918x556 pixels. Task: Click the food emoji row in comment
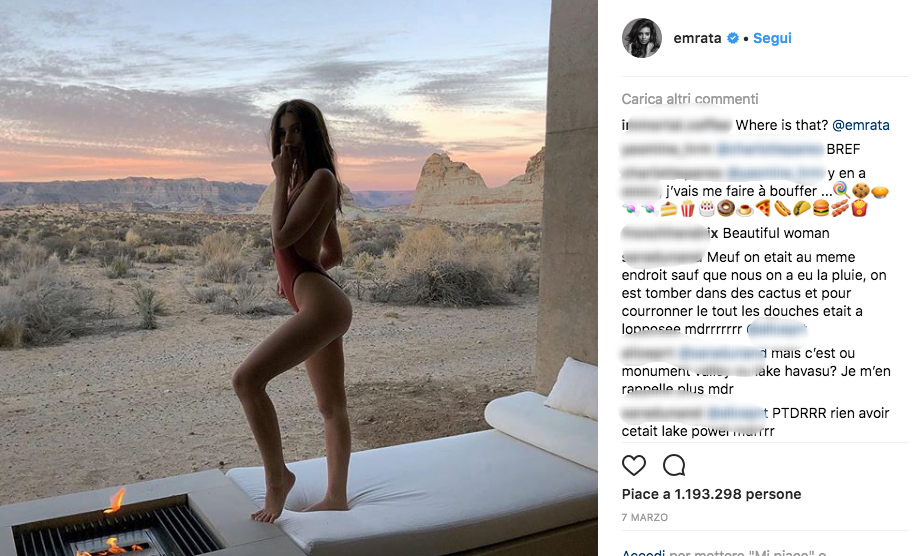coord(745,208)
